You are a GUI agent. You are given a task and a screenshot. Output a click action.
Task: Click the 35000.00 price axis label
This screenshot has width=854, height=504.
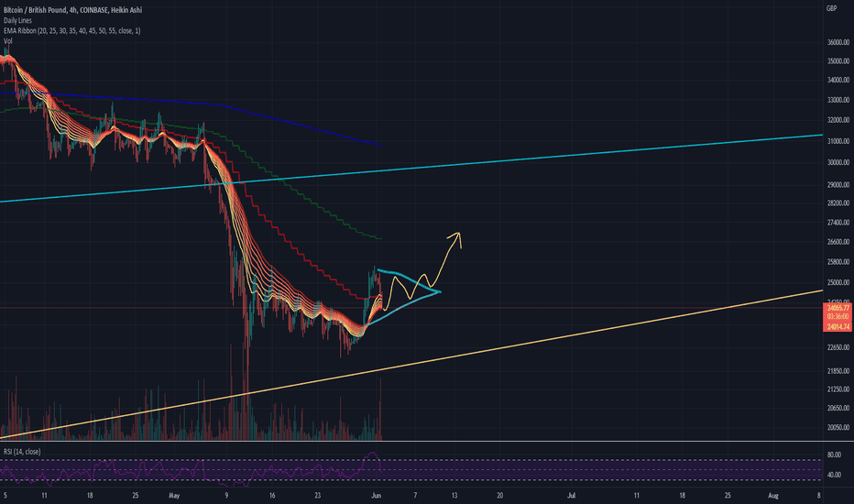tap(838, 61)
